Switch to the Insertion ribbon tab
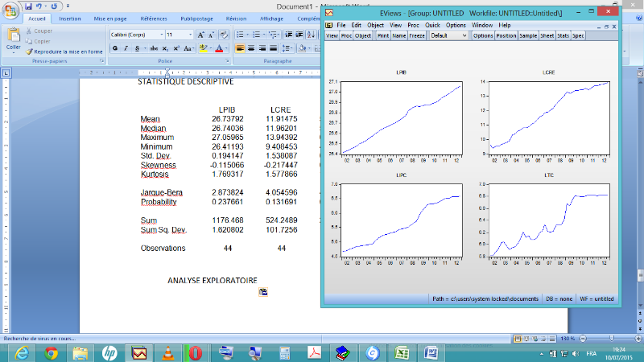 pos(70,17)
